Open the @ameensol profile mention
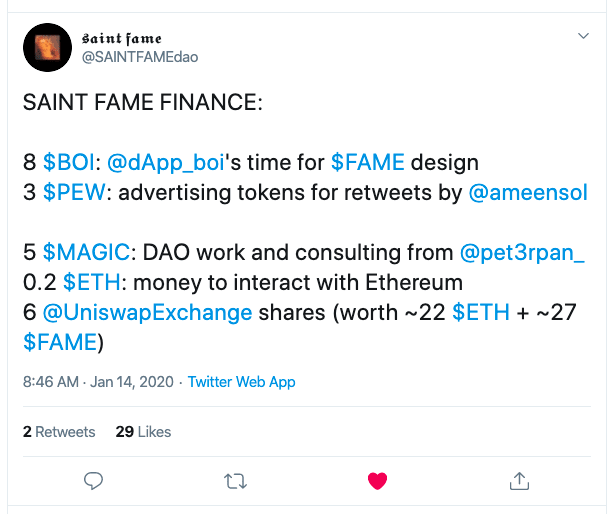Image resolution: width=614 pixels, height=514 pixels. coord(528,192)
